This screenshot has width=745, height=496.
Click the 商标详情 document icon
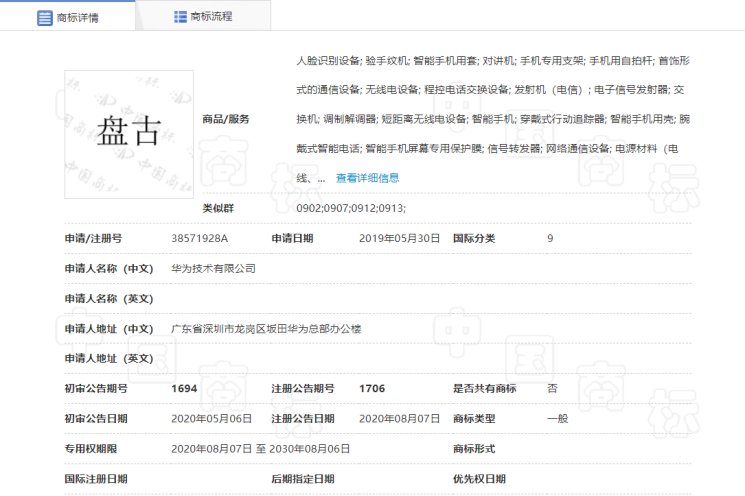tap(45, 18)
